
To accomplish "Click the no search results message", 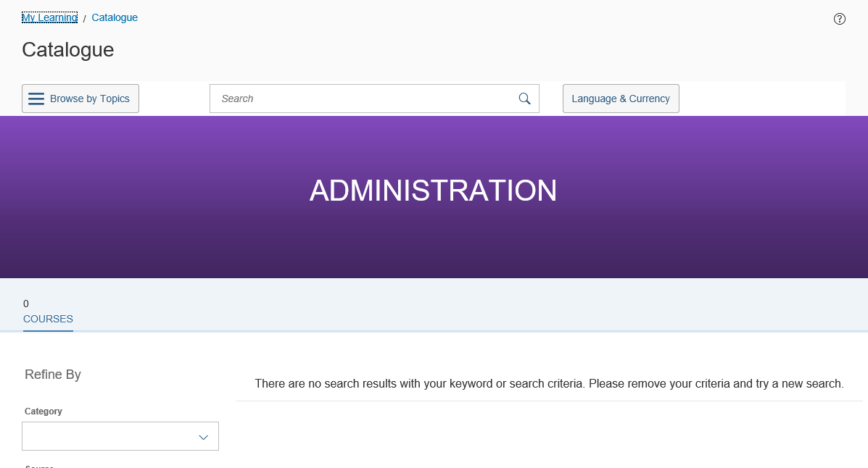I will (549, 383).
